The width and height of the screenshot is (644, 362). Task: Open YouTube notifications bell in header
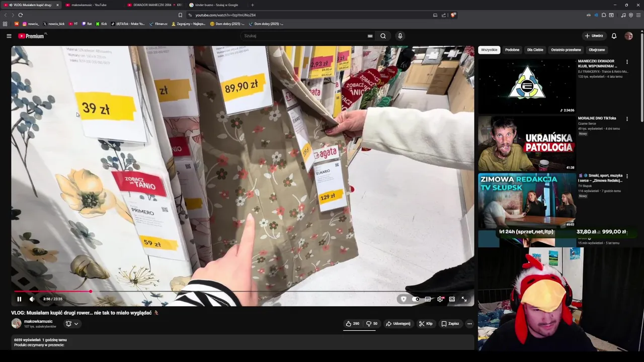coord(614,36)
